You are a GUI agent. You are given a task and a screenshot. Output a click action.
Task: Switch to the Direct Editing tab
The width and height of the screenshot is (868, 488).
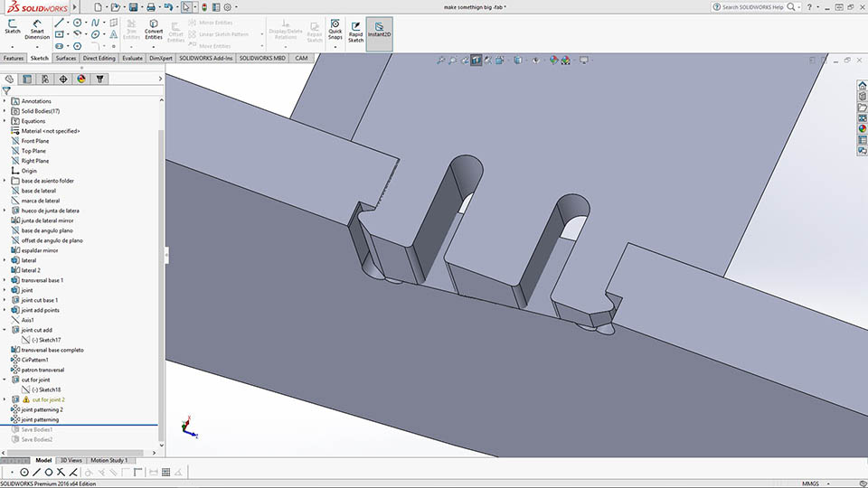click(99, 58)
